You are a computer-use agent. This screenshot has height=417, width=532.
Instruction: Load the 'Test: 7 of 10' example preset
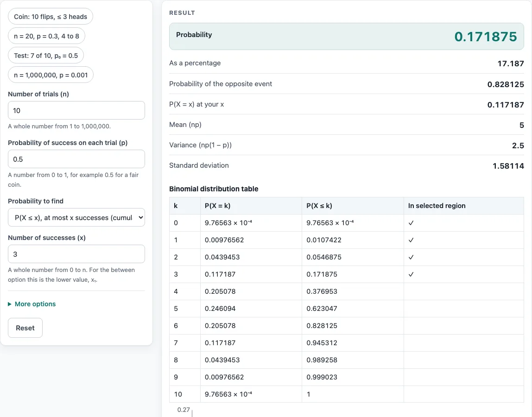click(46, 56)
